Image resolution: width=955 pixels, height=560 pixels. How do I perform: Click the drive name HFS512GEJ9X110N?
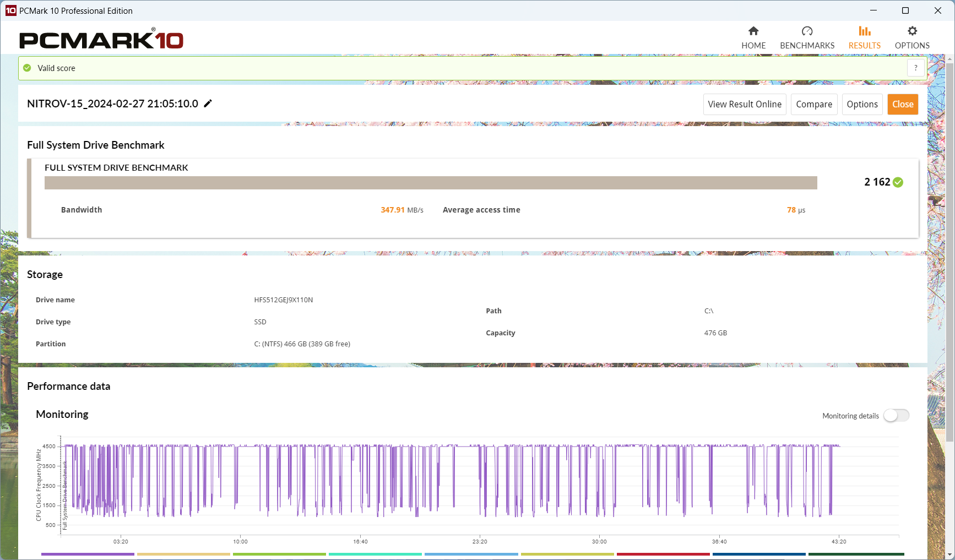tap(283, 300)
